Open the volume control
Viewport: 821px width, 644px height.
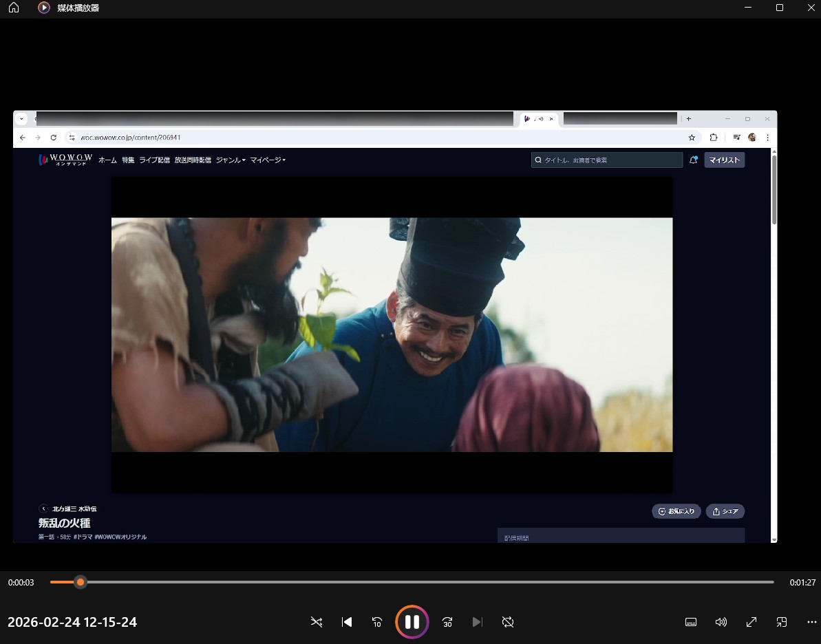(721, 622)
